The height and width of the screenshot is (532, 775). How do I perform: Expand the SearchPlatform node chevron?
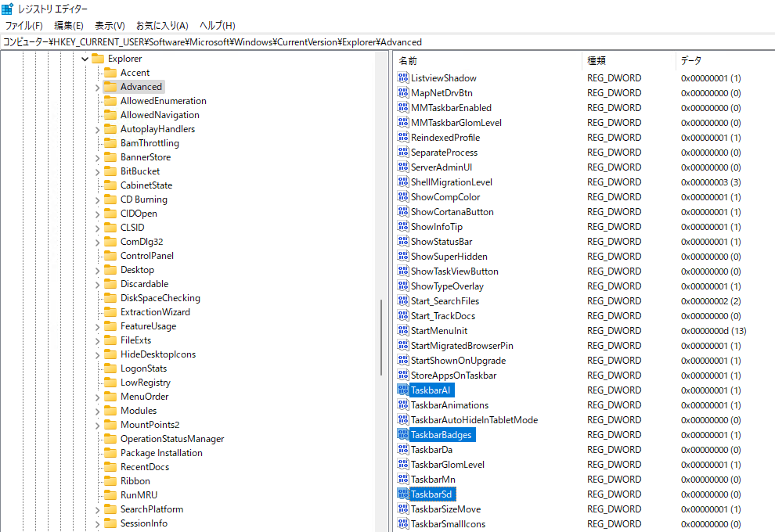[x=97, y=510]
